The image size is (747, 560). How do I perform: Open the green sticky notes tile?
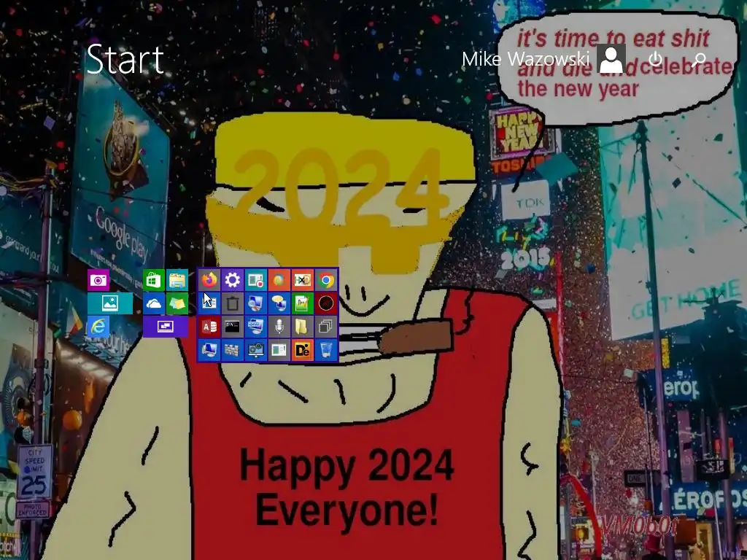177,303
